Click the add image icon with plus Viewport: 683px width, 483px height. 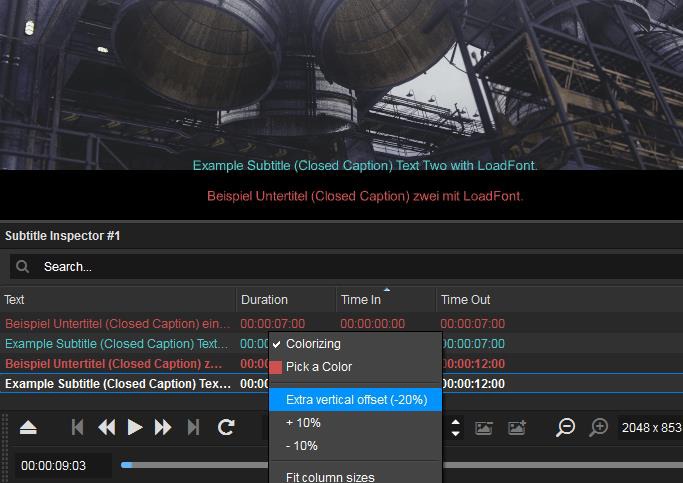[517, 428]
